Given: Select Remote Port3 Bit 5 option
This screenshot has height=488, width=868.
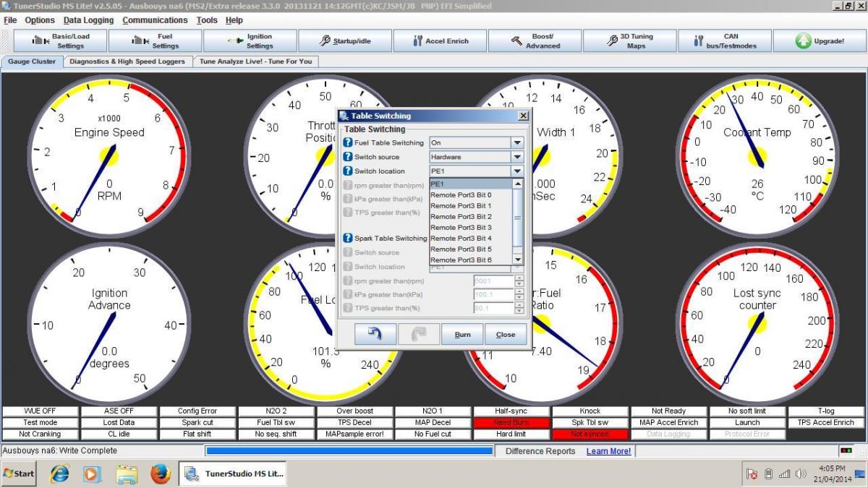Looking at the screenshot, I should coord(471,249).
